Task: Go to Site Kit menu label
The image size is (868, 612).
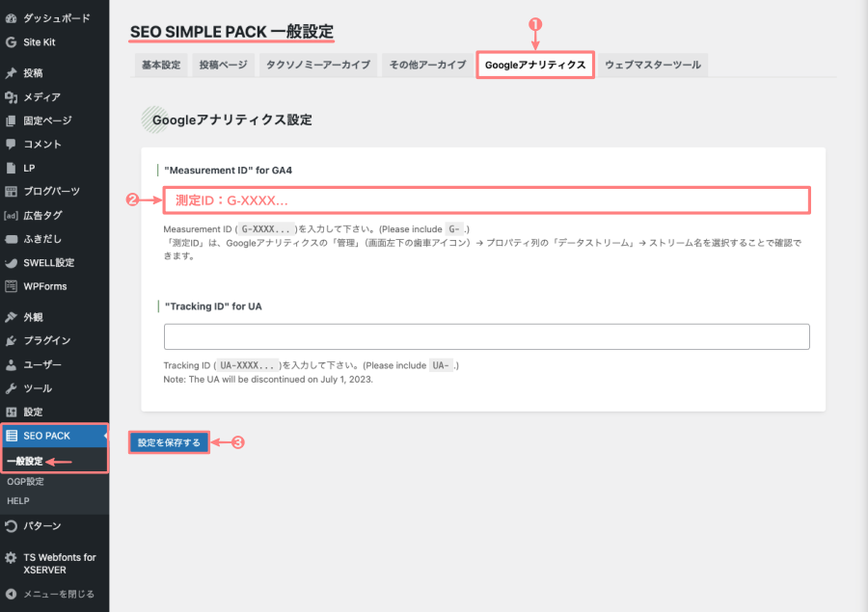Action: point(40,42)
